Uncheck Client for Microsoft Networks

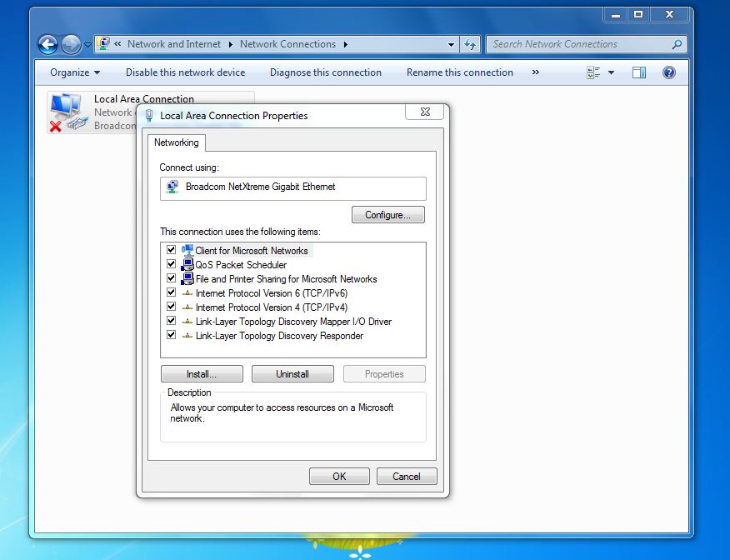(x=171, y=250)
